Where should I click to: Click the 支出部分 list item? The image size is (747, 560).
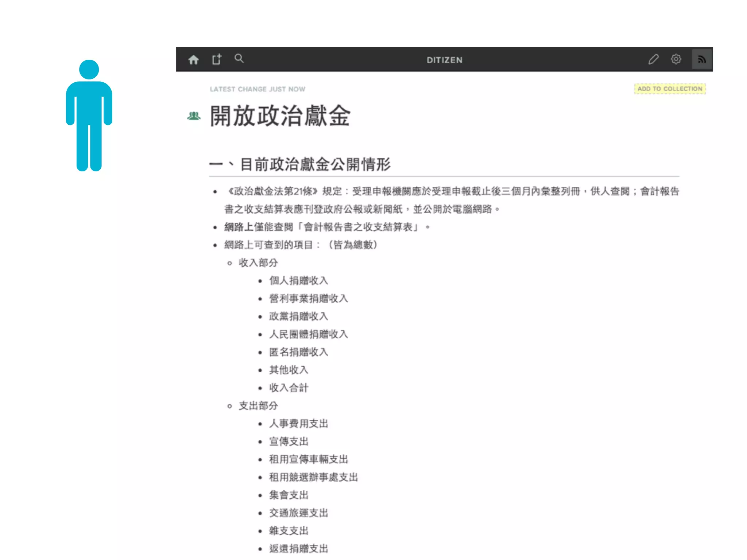[258, 405]
